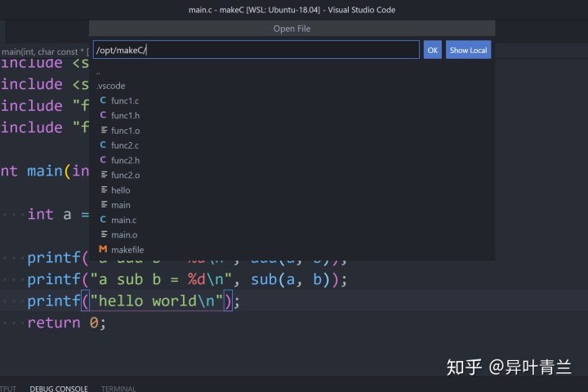Click the C icon beside main.c
The height and width of the screenshot is (392, 588).
coord(103,220)
